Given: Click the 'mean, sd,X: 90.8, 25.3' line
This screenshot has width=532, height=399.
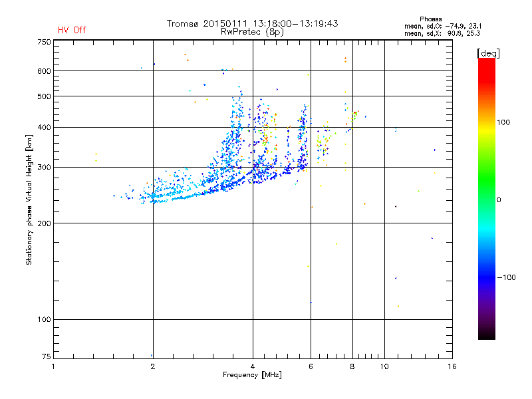Looking at the screenshot, I should [442, 33].
